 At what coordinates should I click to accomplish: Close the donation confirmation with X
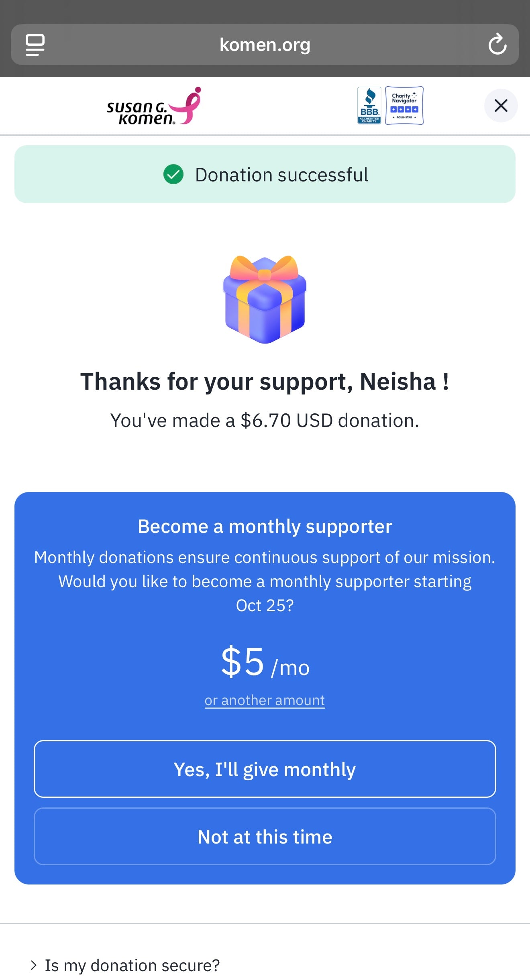(501, 106)
